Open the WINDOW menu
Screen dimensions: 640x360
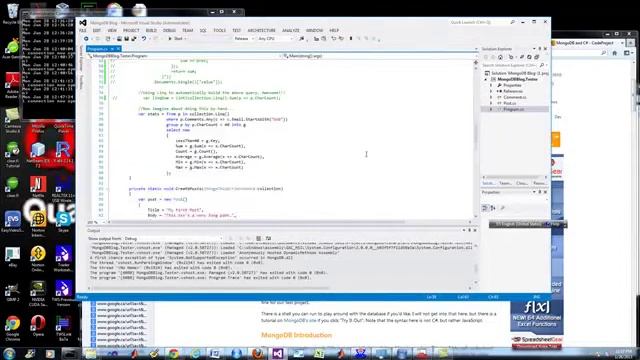click(314, 31)
